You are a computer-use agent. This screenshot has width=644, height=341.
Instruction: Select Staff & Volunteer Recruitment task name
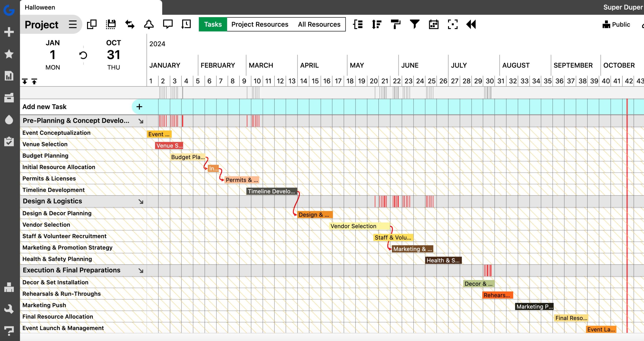[x=64, y=236]
